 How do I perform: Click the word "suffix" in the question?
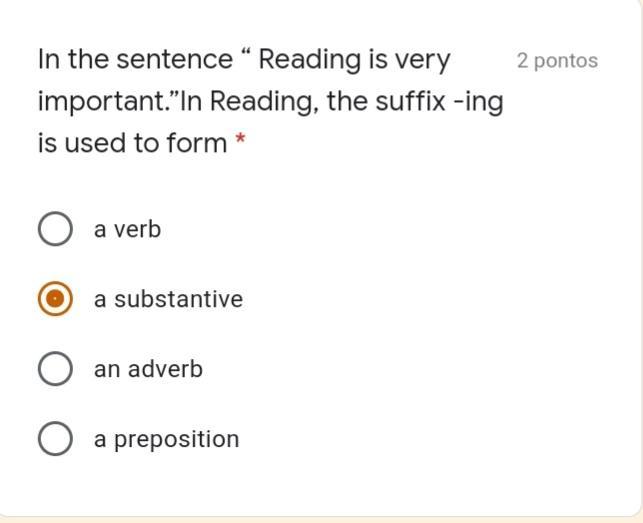pos(410,101)
